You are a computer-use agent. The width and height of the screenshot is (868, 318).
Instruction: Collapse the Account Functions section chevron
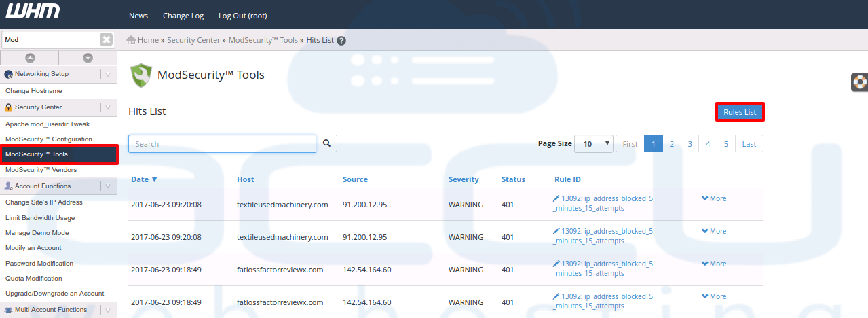(108, 186)
